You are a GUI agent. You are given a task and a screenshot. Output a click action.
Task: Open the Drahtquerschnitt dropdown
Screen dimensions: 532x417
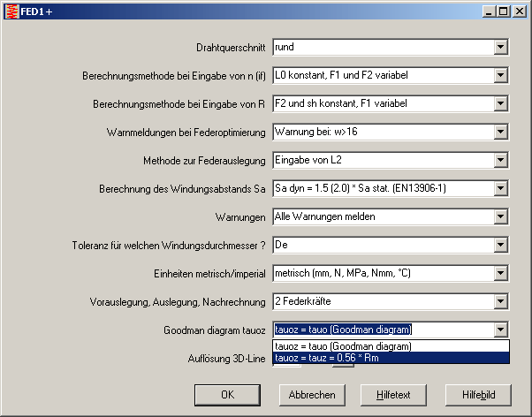coord(501,47)
